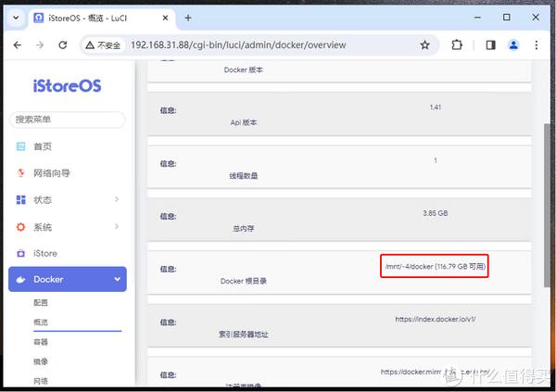The height and width of the screenshot is (392, 556).
Task: Open the Chrome profile avatar
Action: 513,45
